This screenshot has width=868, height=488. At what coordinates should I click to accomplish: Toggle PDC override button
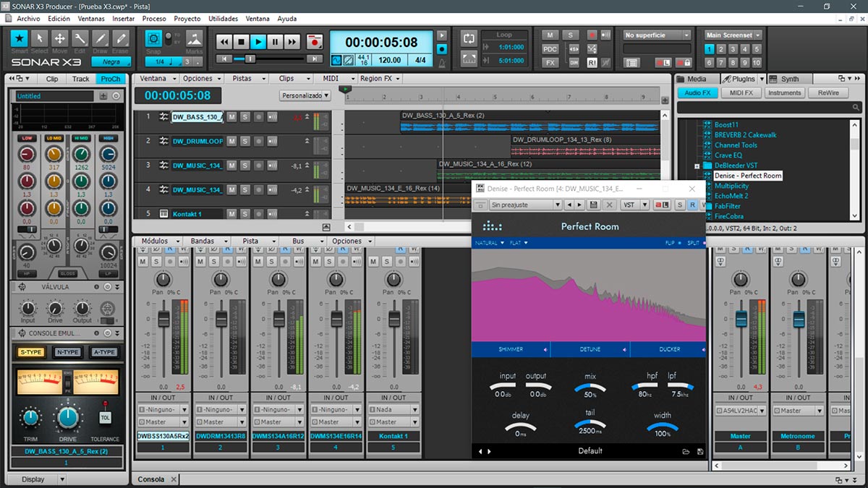pos(550,48)
